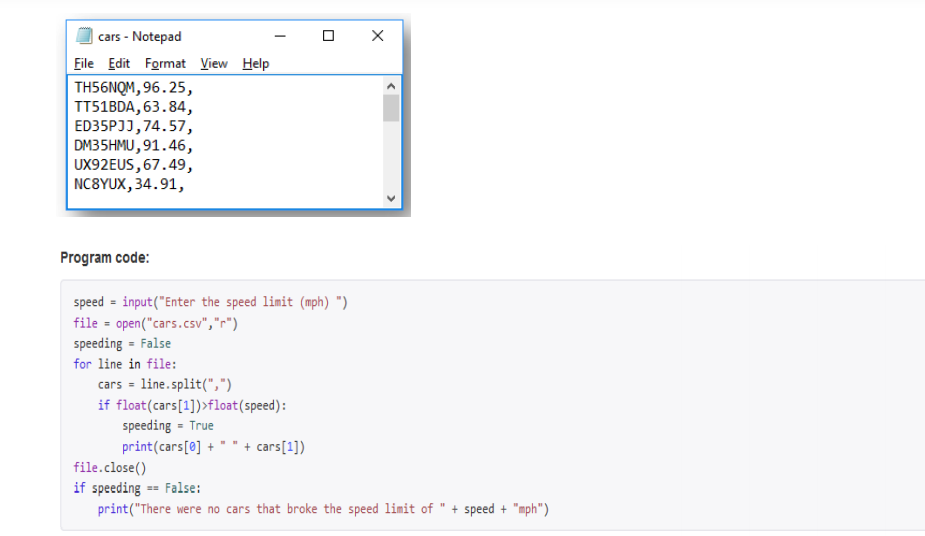
Task: Click the code line 'speeding = True'
Action: 168,426
